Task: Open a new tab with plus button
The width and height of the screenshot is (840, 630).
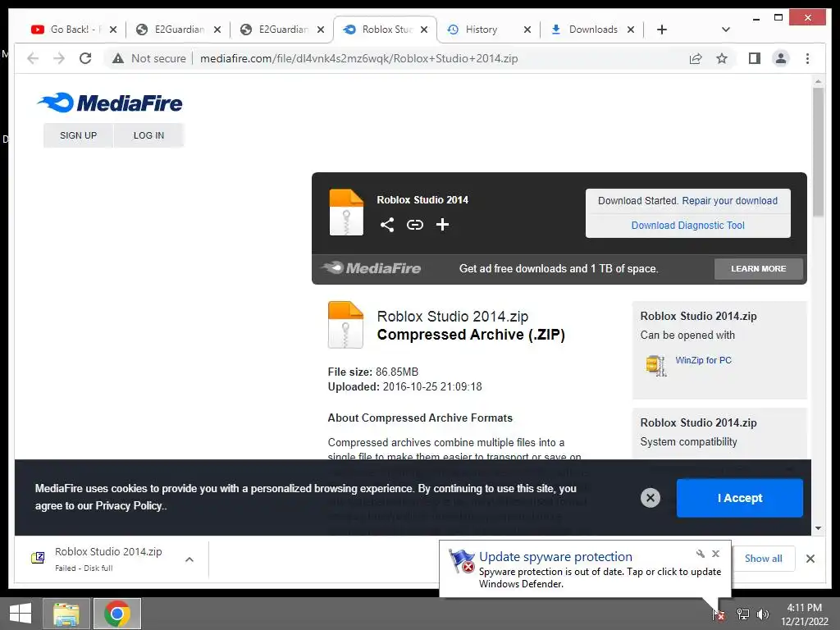Action: (662, 30)
